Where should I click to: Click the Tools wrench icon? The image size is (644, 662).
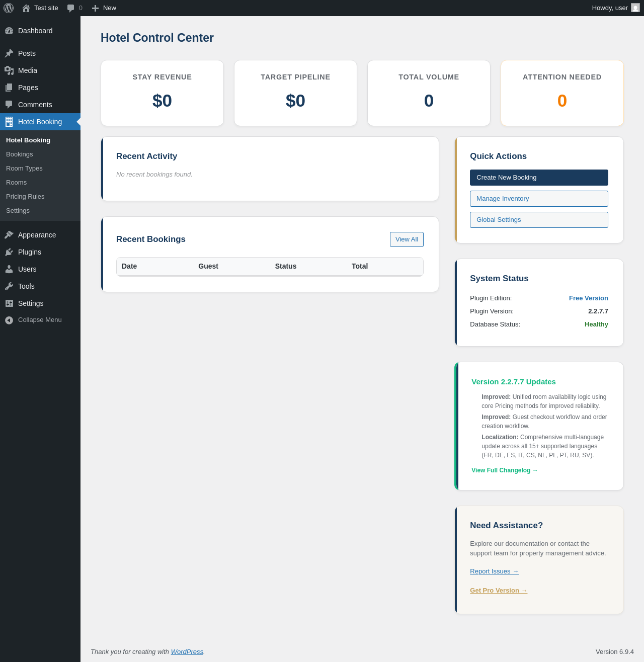[x=9, y=286]
